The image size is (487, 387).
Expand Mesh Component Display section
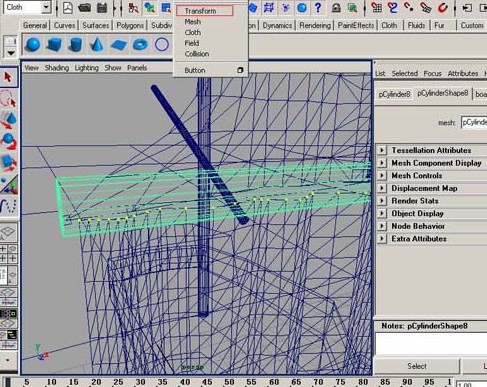382,163
